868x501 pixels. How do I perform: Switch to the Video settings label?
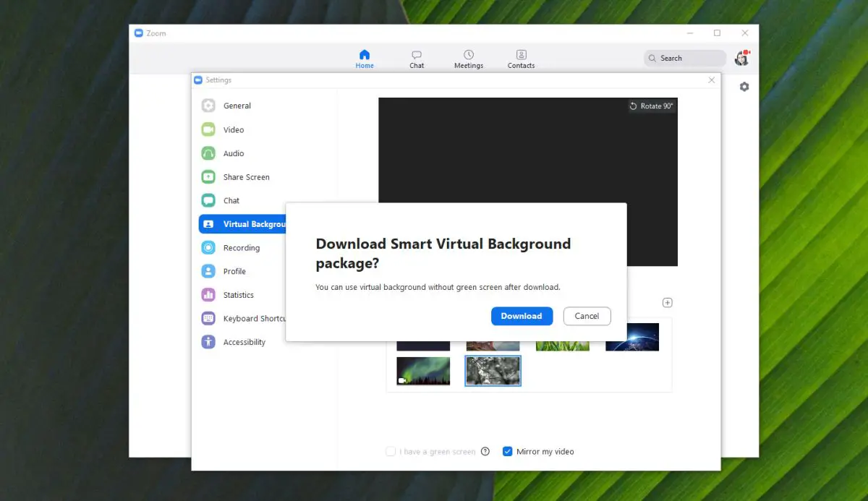coord(234,129)
